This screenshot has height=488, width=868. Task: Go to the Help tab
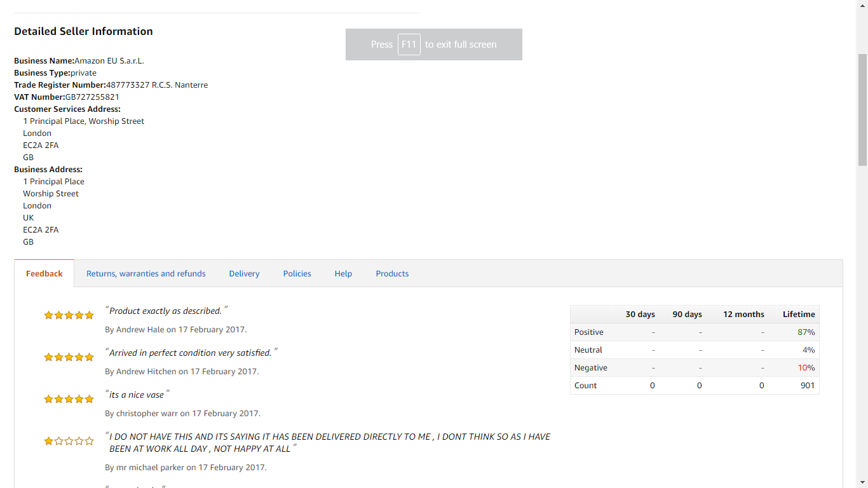coord(343,274)
